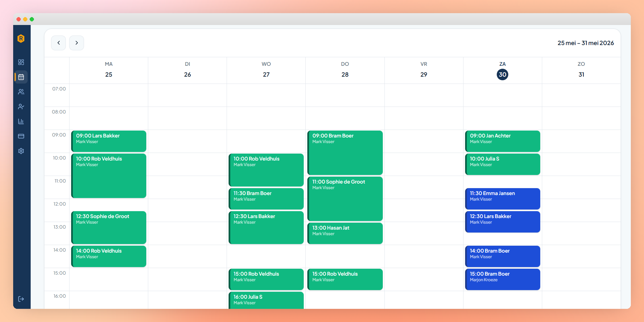Open blue 14:00 Bram Boer appointment
The height and width of the screenshot is (322, 644).
coord(503,256)
